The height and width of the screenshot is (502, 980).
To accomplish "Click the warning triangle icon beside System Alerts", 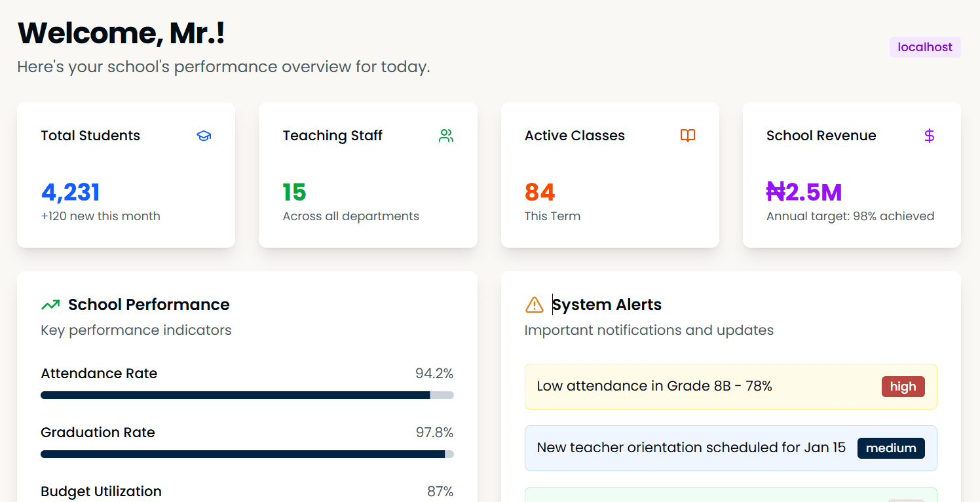I will [x=535, y=305].
